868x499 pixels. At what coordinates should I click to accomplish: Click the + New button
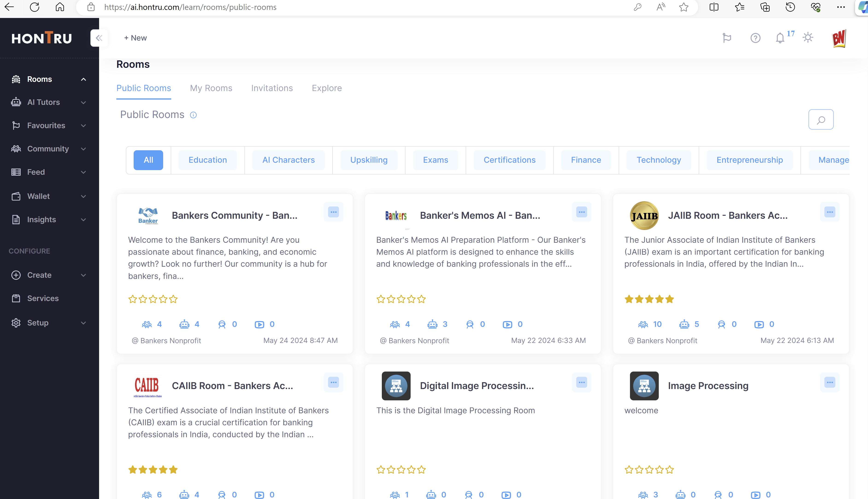pyautogui.click(x=135, y=38)
